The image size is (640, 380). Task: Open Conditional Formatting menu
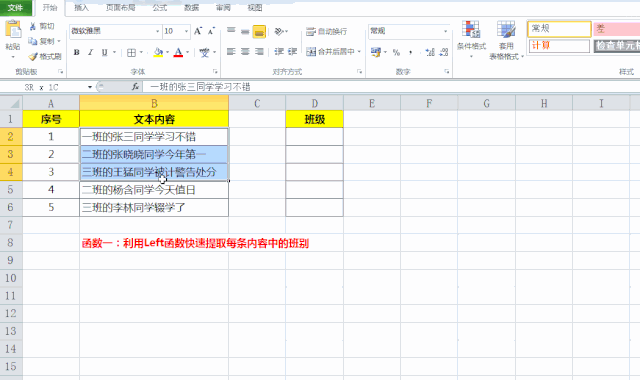[x=471, y=40]
